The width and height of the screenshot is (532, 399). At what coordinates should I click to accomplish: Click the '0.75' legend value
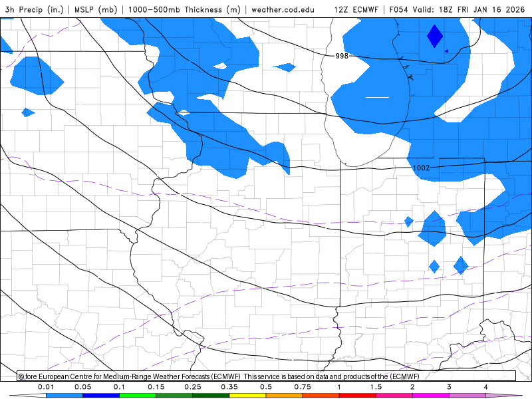[x=303, y=387]
